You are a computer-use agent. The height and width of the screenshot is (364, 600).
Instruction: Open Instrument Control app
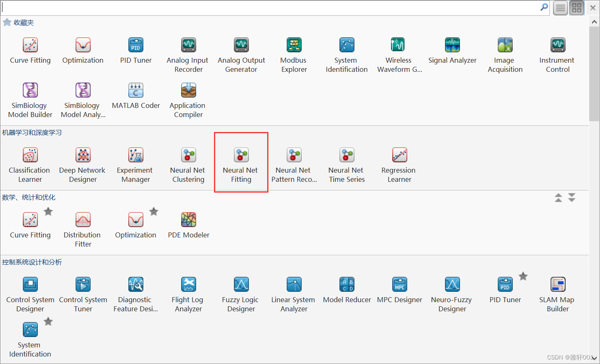tap(558, 56)
